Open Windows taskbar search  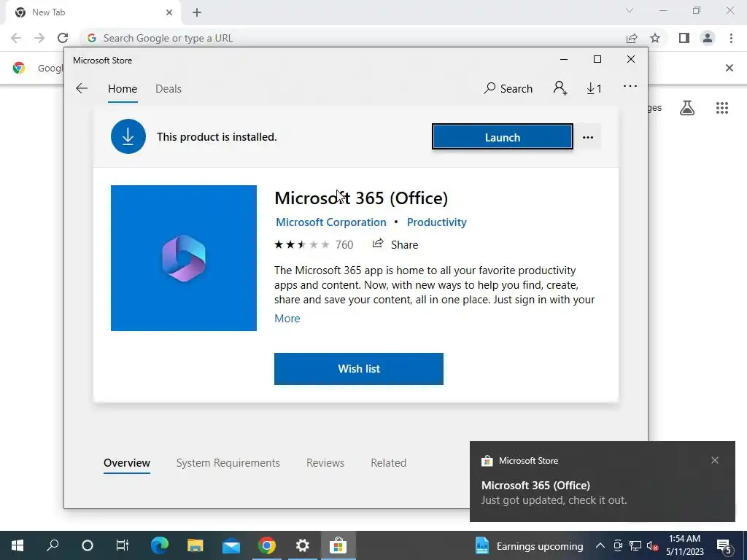pyautogui.click(x=53, y=545)
